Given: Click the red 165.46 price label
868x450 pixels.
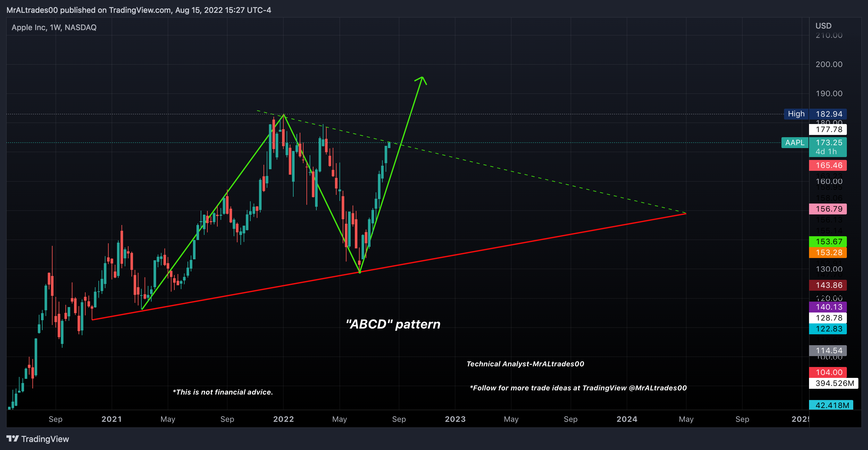Looking at the screenshot, I should pos(828,165).
